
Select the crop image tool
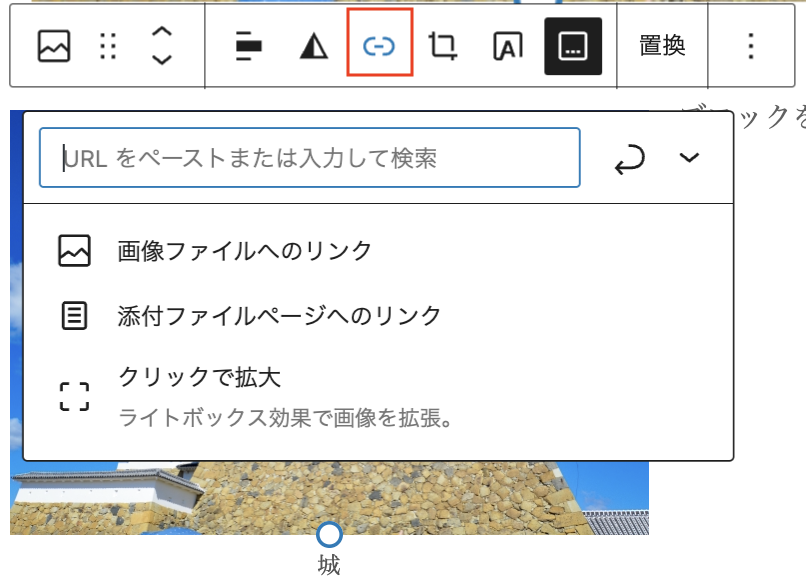pos(443,46)
